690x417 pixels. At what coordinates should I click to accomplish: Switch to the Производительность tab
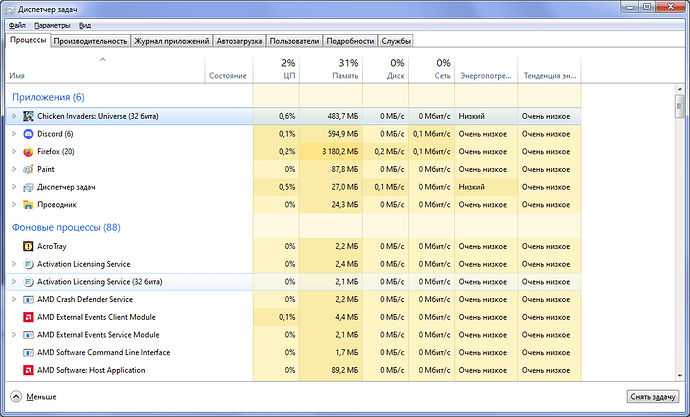(x=91, y=41)
